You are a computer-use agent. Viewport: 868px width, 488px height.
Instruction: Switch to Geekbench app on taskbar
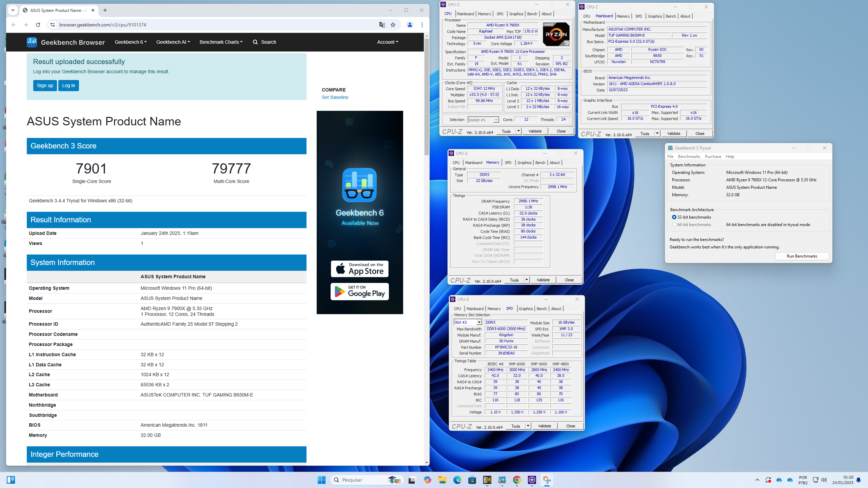pyautogui.click(x=502, y=480)
